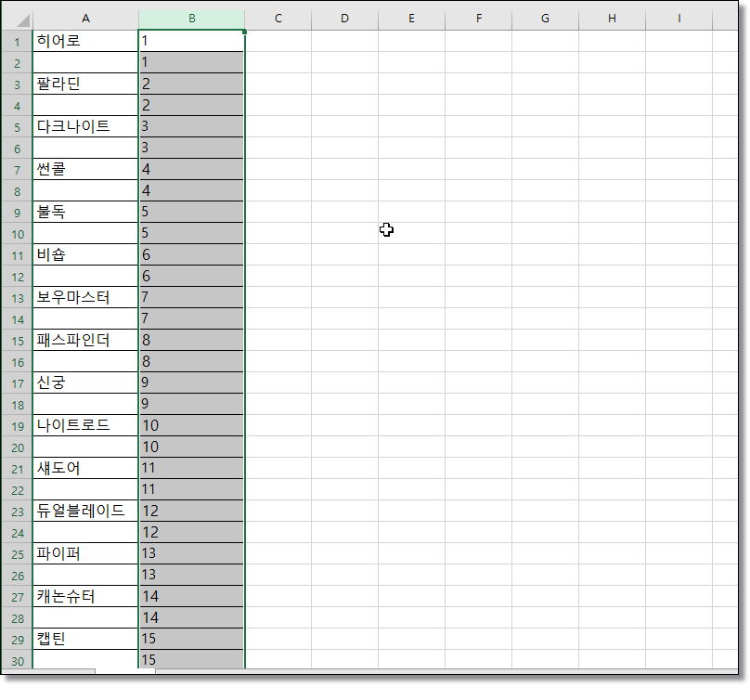This screenshot has width=750, height=700.
Task: Select column H header
Action: click(612, 19)
